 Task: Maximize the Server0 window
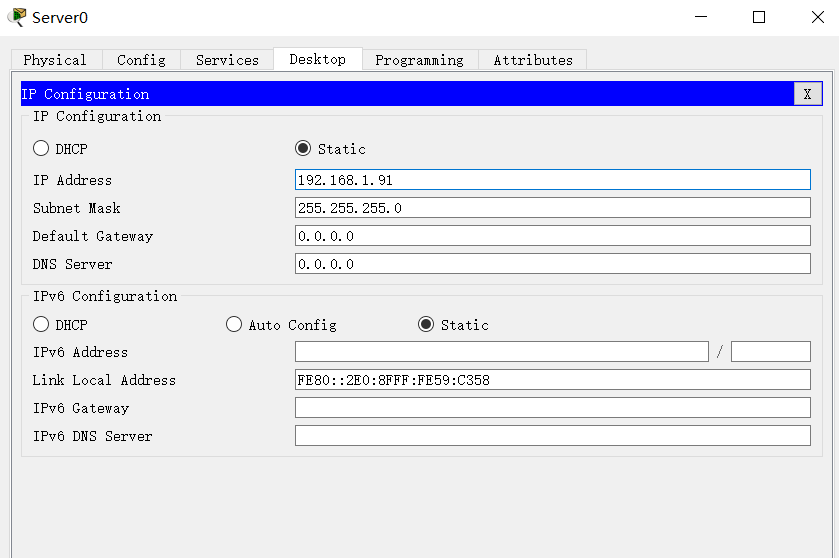(x=759, y=17)
